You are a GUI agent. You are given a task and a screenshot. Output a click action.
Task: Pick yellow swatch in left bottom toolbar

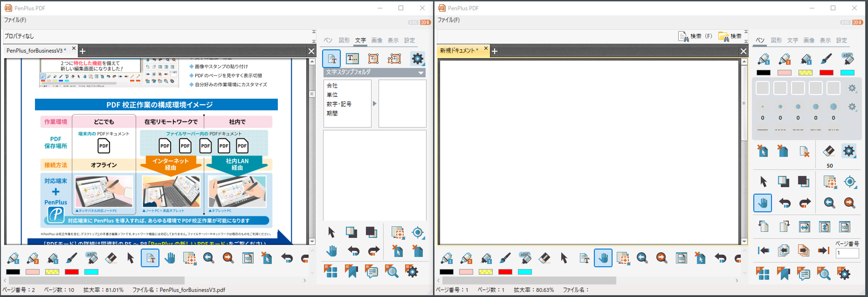[x=52, y=272]
